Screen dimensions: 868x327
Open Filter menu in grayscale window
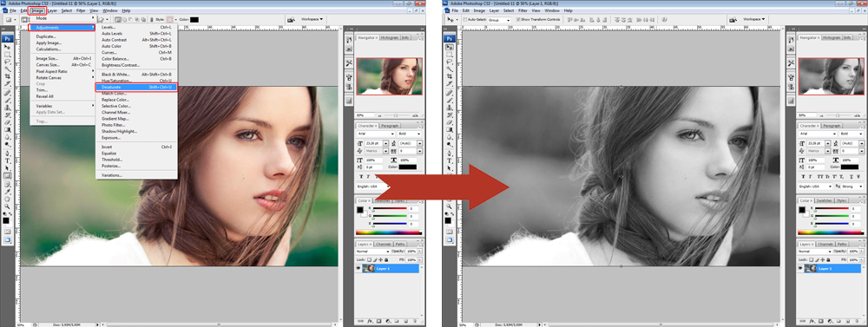pos(523,10)
